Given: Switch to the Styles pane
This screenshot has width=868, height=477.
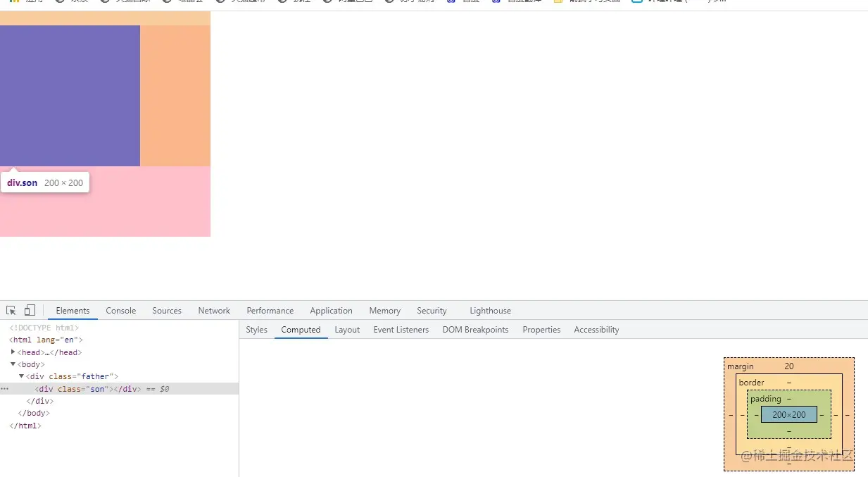Looking at the screenshot, I should coord(256,330).
